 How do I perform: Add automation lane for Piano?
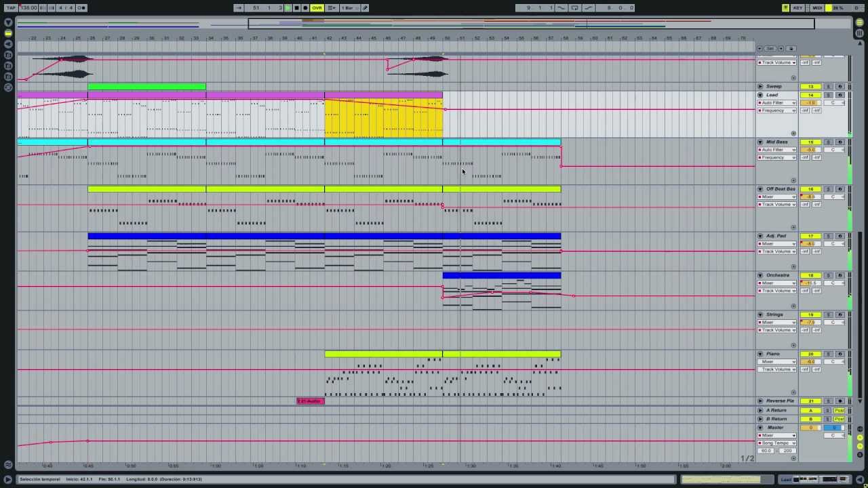tap(793, 392)
